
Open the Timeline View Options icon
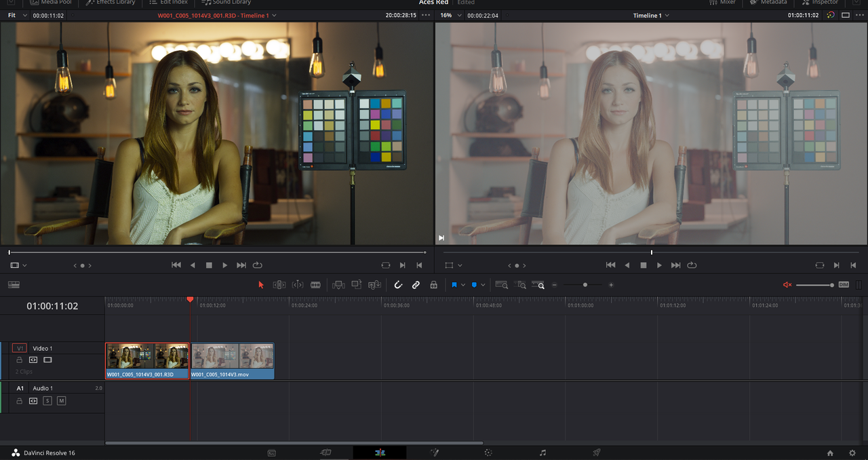pyautogui.click(x=14, y=285)
